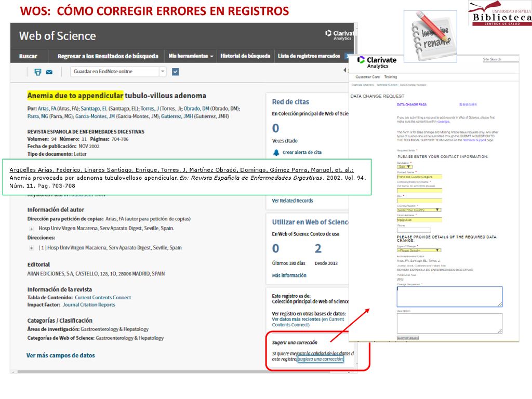Viewport: 532px width, 399px height.
Task: Tick the checkbox next to the Guardar en EndNote dropdown
Action: click(176, 72)
